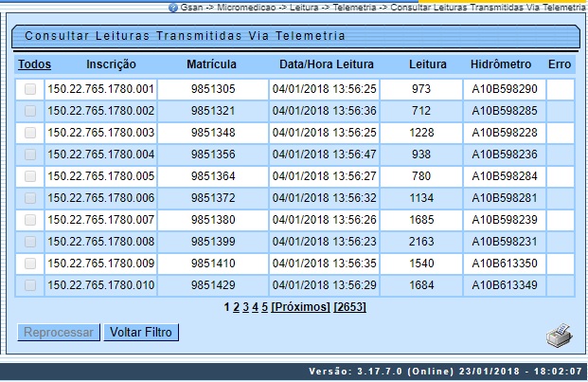Click the breadcrumb path starting with Gsan
This screenshot has width=588, height=382.
click(x=383, y=8)
